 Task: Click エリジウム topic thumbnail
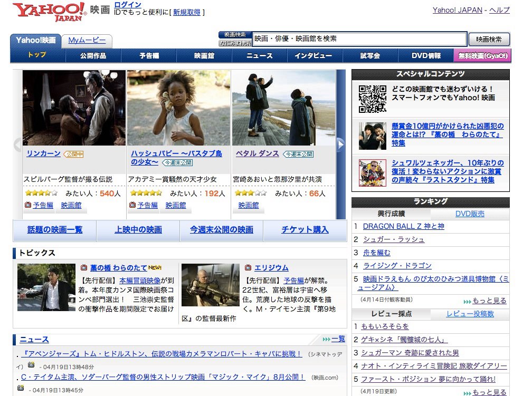(x=211, y=285)
